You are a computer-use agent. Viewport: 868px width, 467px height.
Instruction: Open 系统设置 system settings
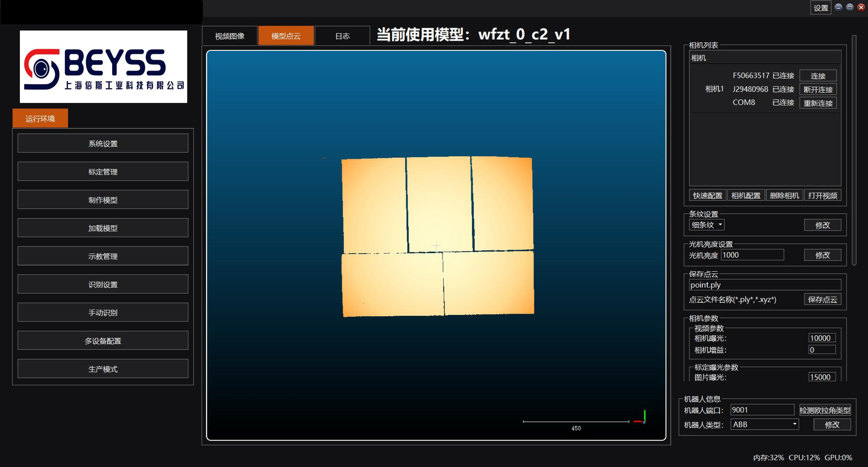tap(103, 143)
